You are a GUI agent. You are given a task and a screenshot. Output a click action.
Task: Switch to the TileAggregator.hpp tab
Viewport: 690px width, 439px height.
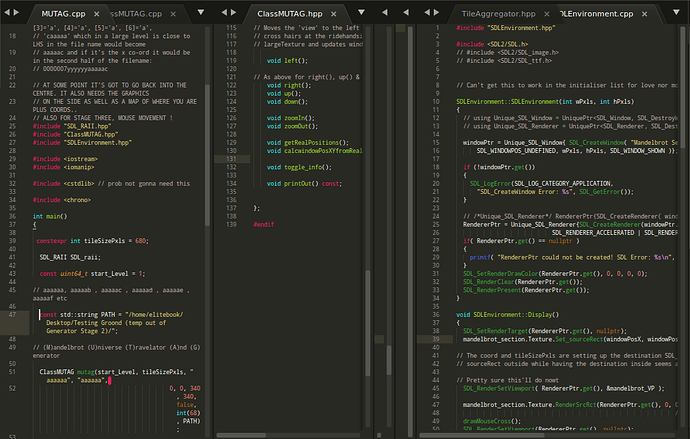coord(498,14)
